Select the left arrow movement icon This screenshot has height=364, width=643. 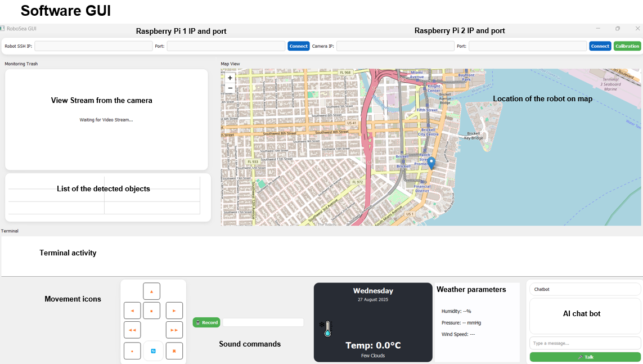(132, 310)
